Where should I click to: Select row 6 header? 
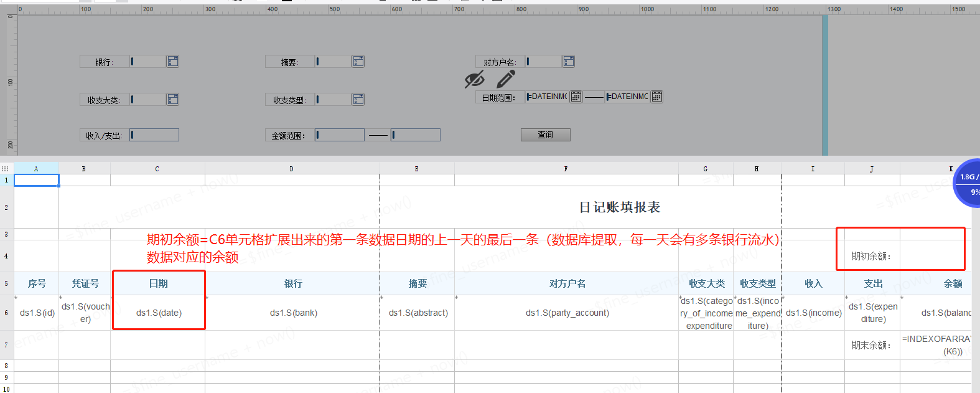pos(6,313)
